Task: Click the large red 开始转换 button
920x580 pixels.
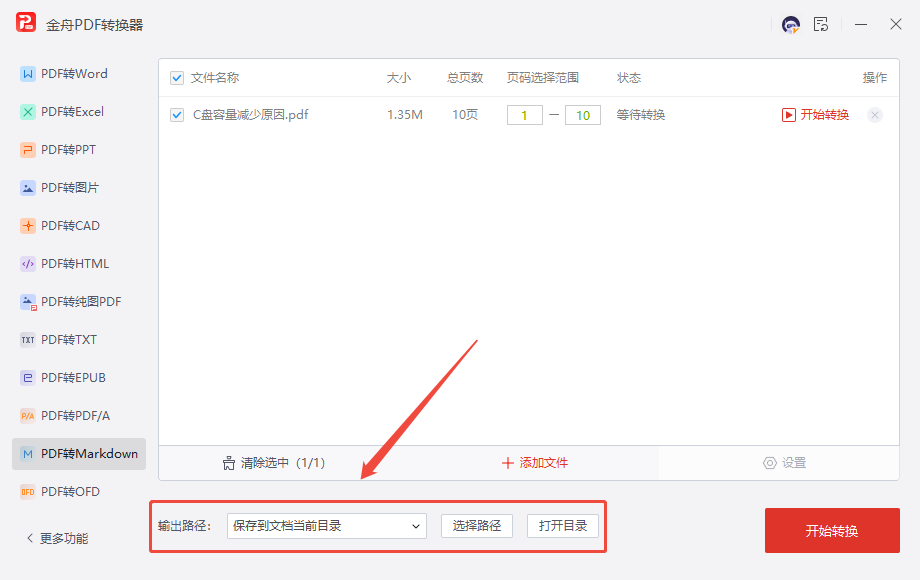Action: [832, 531]
